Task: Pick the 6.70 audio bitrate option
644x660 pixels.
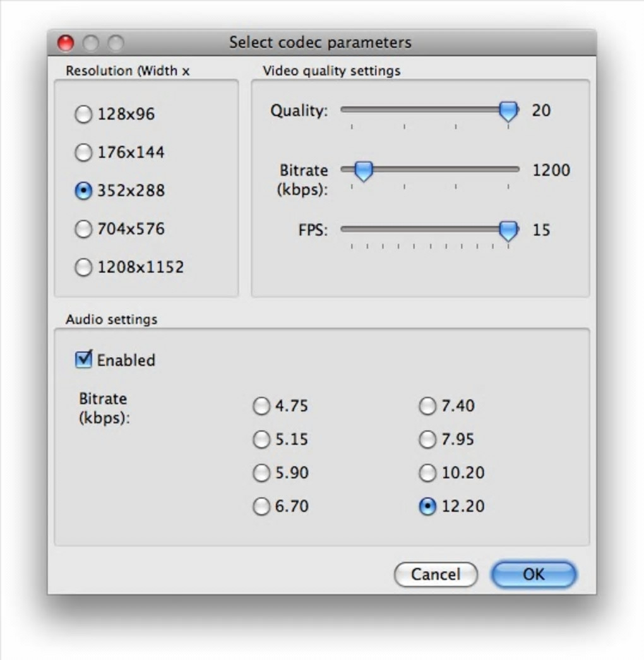Action: (x=261, y=507)
